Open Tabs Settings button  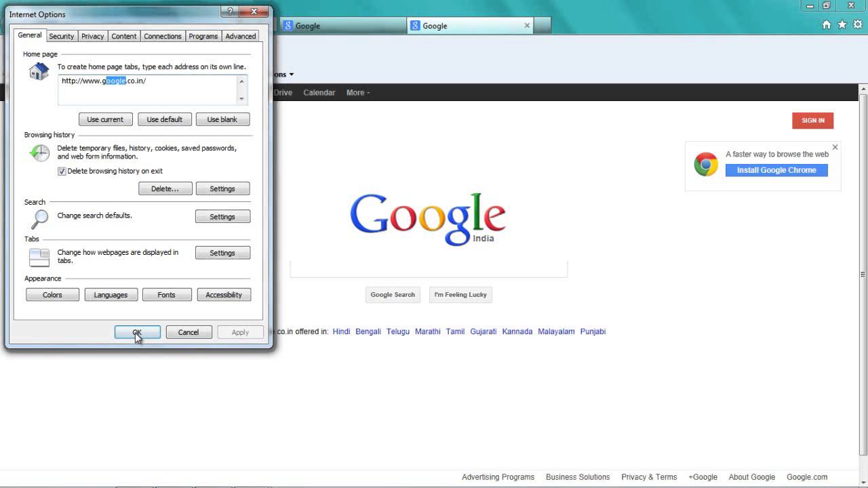(222, 253)
